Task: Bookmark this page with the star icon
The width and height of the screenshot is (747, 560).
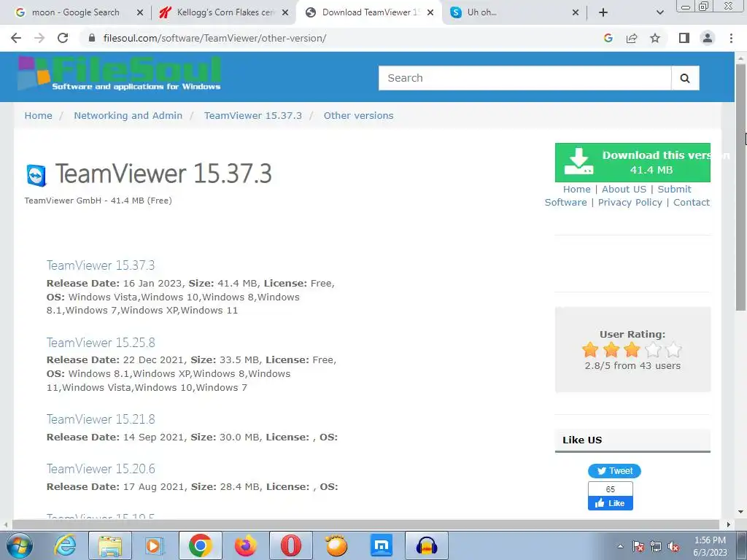Action: coord(655,38)
